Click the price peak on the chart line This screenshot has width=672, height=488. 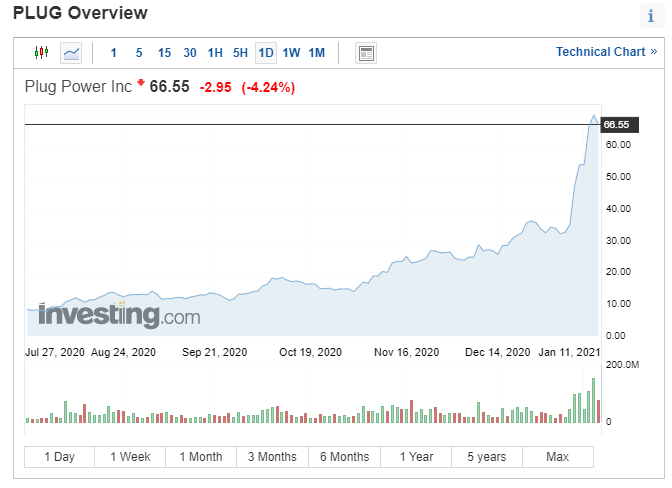coord(594,116)
